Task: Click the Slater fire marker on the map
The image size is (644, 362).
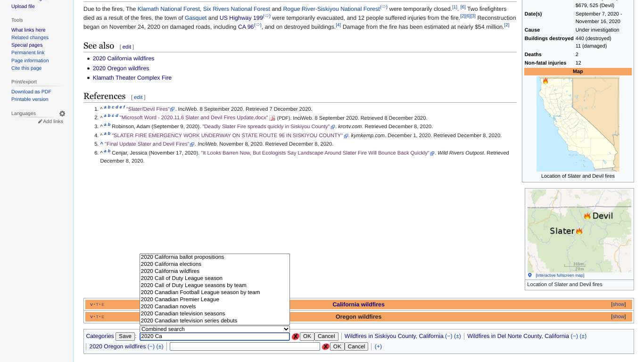Action: pos(579,231)
